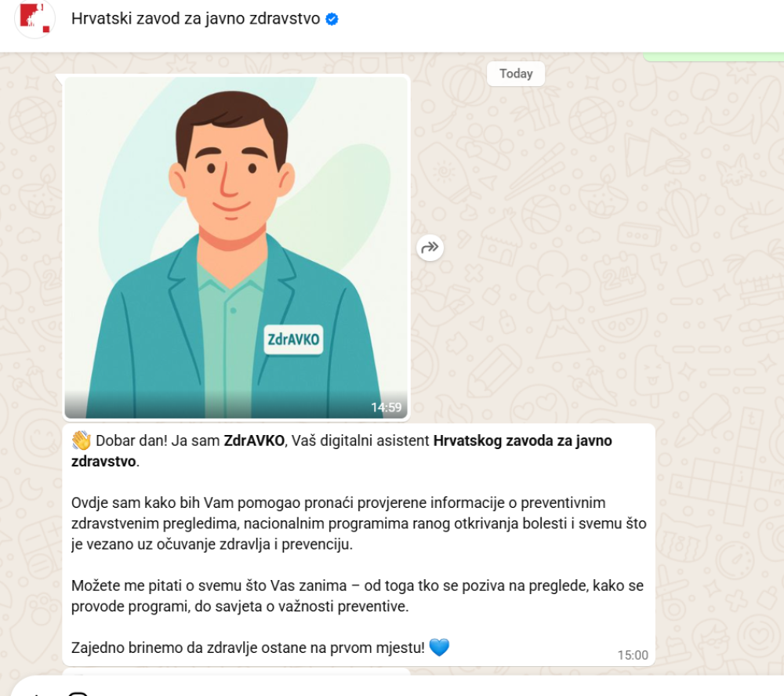Click the ZdrAVKO name tag on jacket
Screen dimensions: 784x696
[293, 339]
